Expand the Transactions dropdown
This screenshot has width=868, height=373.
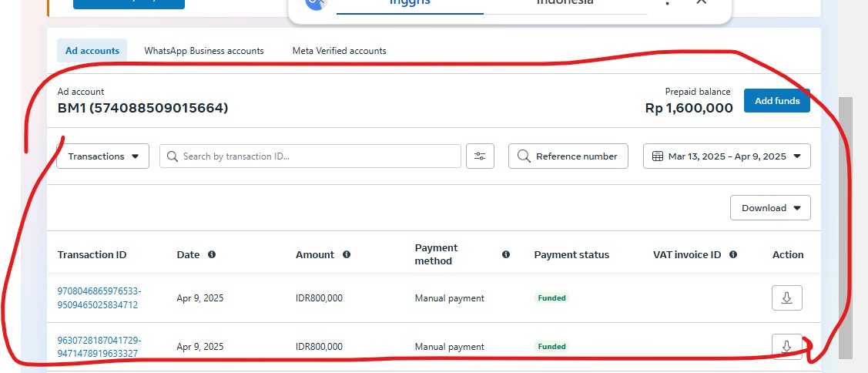click(x=103, y=156)
